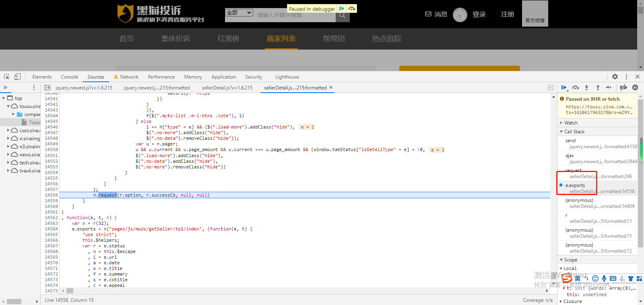The image size is (644, 305).
Task: Open navigator pane three-dot menu
Action: click(x=34, y=87)
